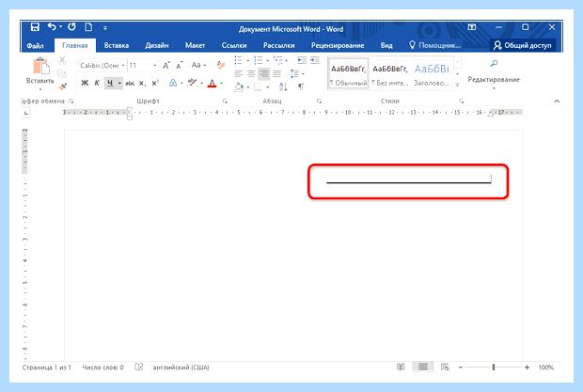Select the Без интервала style
583x392 pixels.
(389, 73)
